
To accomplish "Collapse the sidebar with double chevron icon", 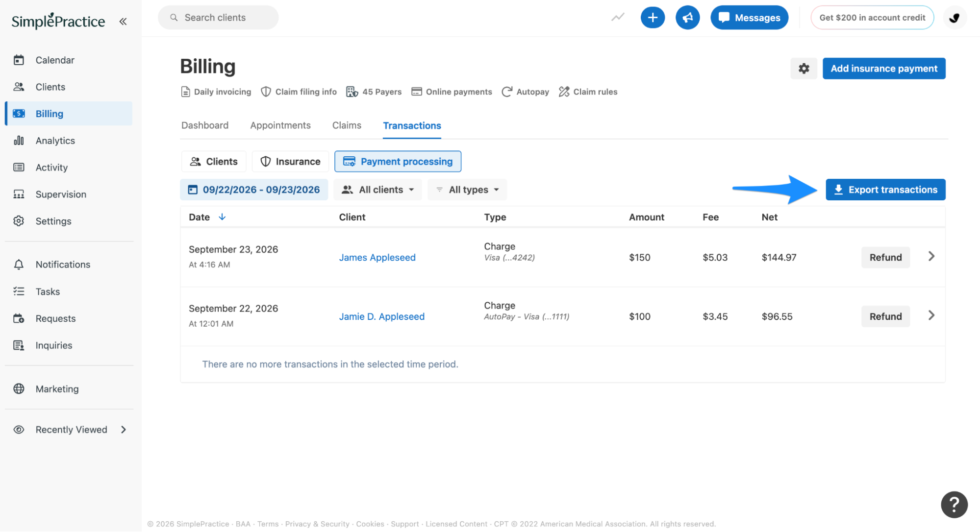I will pyautogui.click(x=123, y=21).
